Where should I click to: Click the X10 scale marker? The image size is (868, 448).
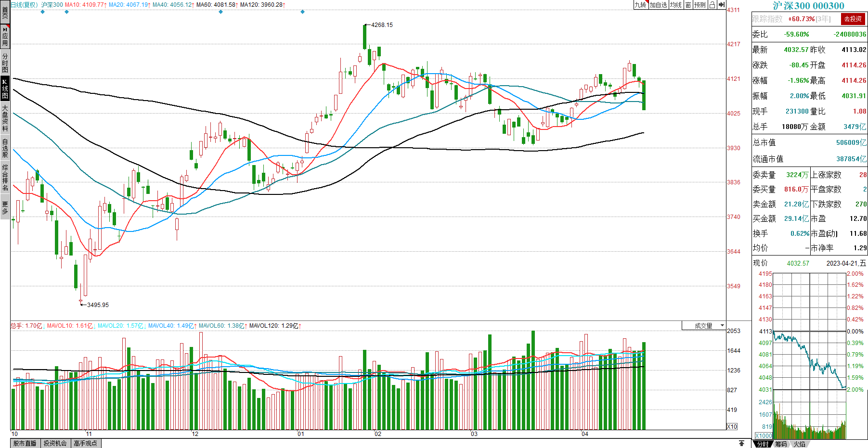(x=732, y=427)
